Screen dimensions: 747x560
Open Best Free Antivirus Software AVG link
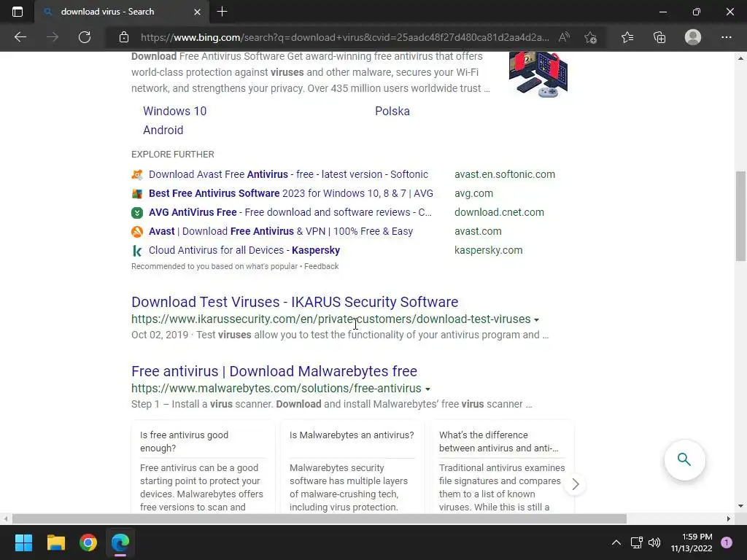(x=290, y=193)
